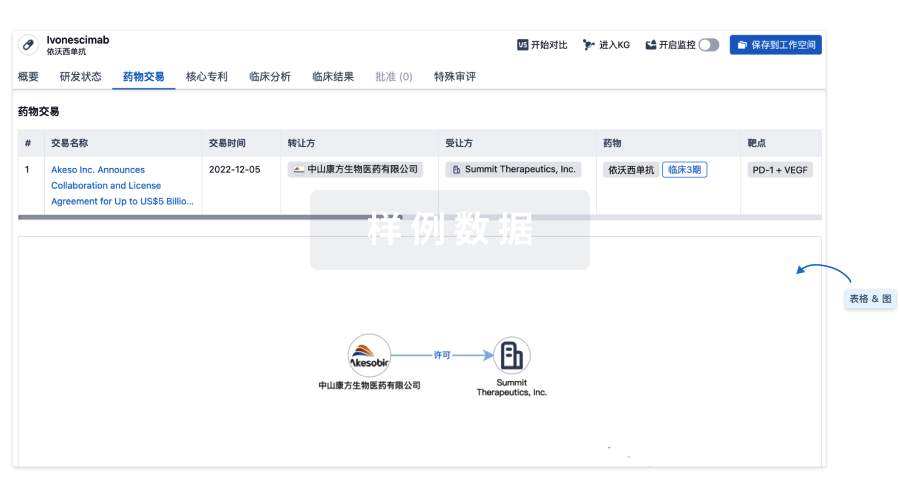Image resolution: width=900 pixels, height=502 pixels.
Task: Open the 进入KG knowledge graph icon
Action: point(589,45)
